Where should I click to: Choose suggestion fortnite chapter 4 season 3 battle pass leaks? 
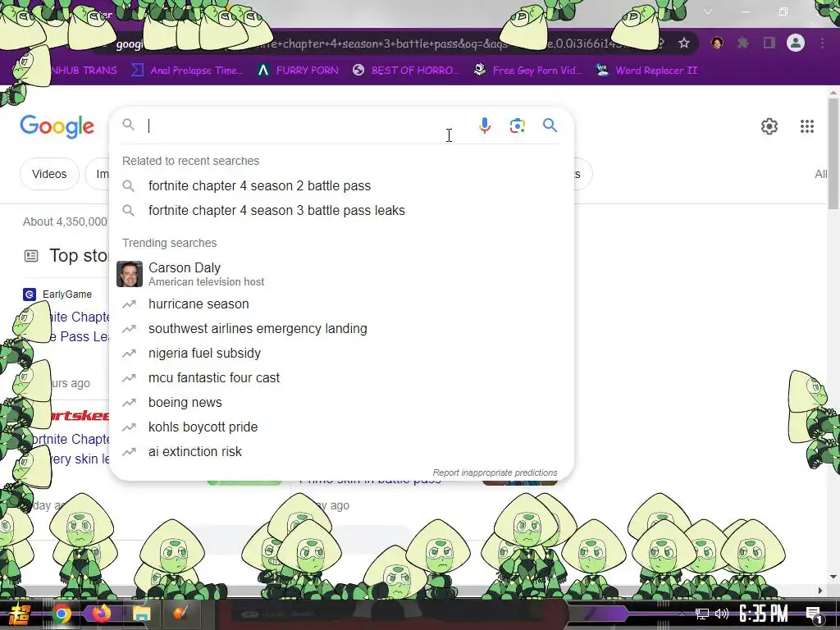click(342, 211)
